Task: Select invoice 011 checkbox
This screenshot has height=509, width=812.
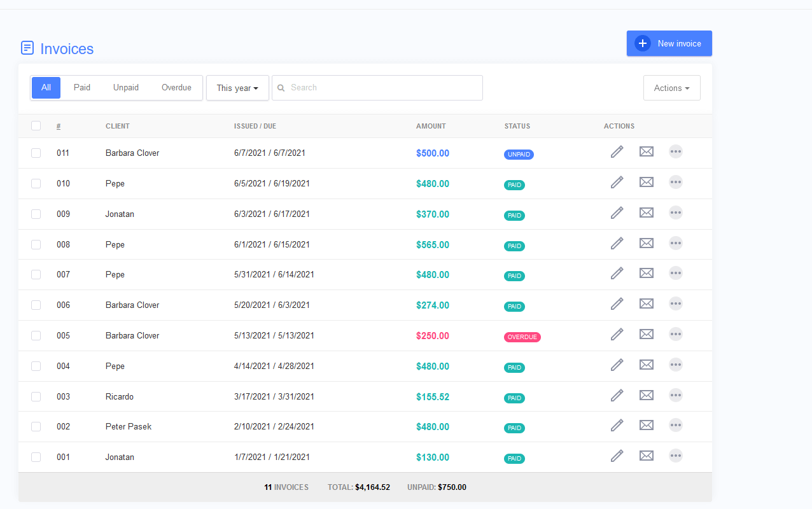Action: click(36, 153)
